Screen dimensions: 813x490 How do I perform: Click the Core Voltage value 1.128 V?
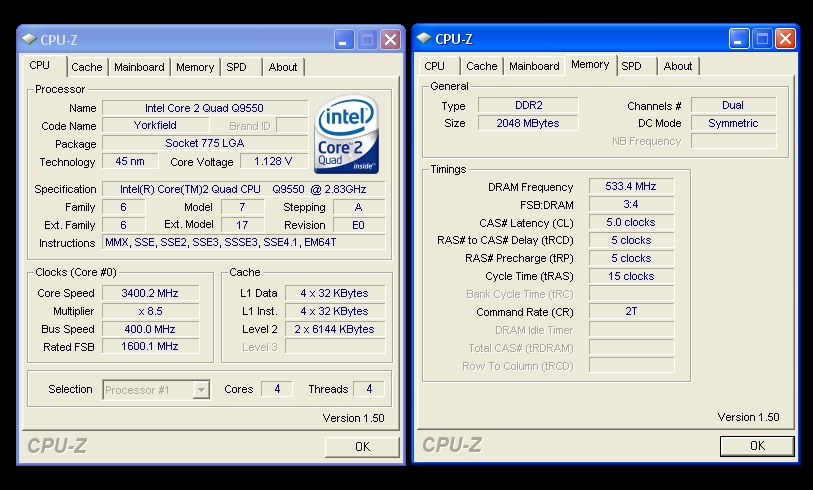pos(273,161)
